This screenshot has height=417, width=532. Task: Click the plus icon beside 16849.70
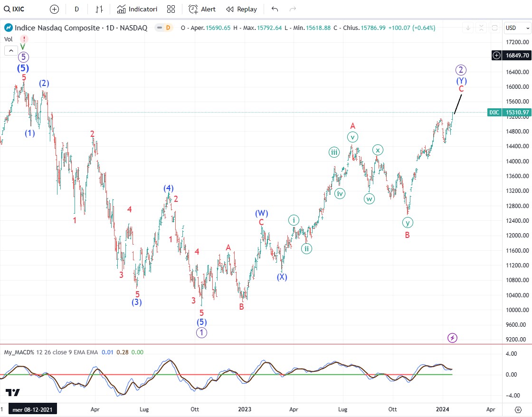pos(496,55)
